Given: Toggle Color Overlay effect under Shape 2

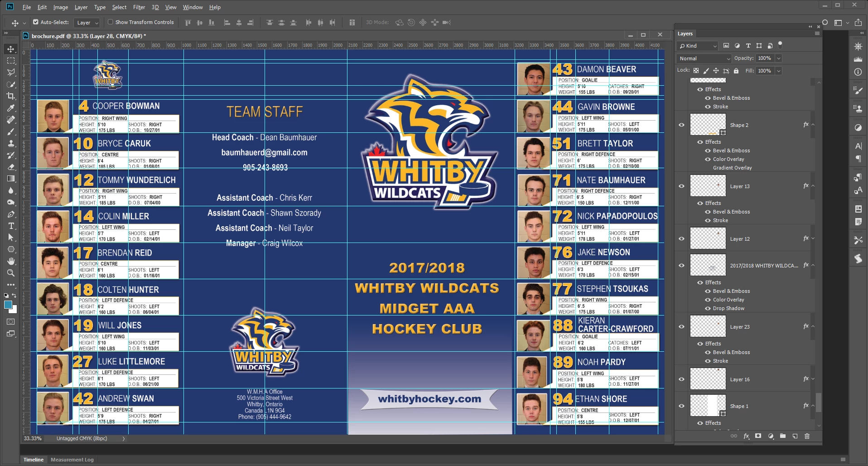Looking at the screenshot, I should click(x=708, y=159).
